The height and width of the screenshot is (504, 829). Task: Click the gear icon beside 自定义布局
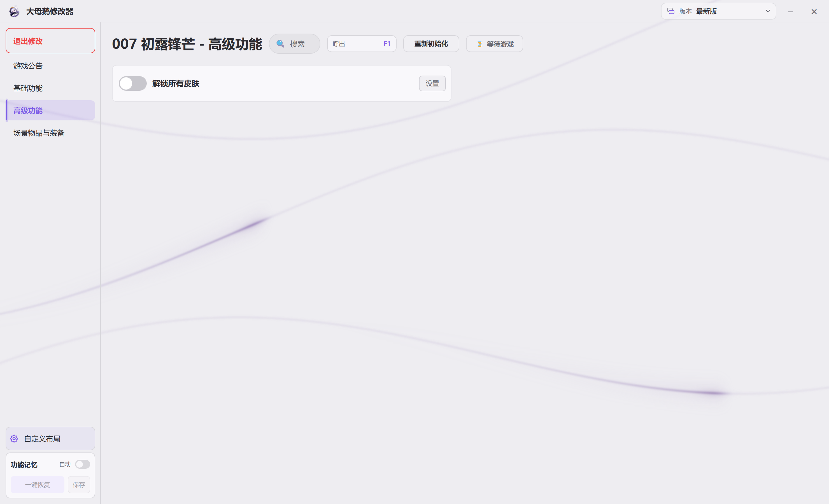14,439
